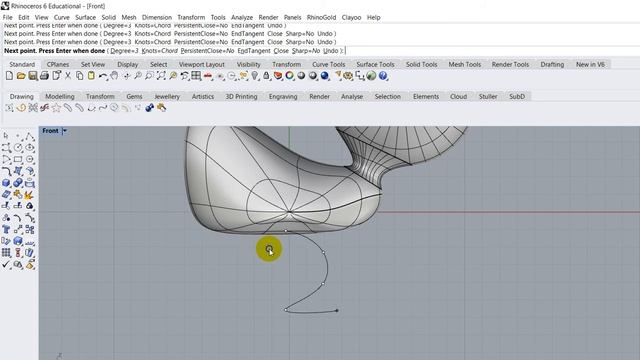Switch to the Mesh Tools tab
The image size is (640, 360).
(x=464, y=64)
